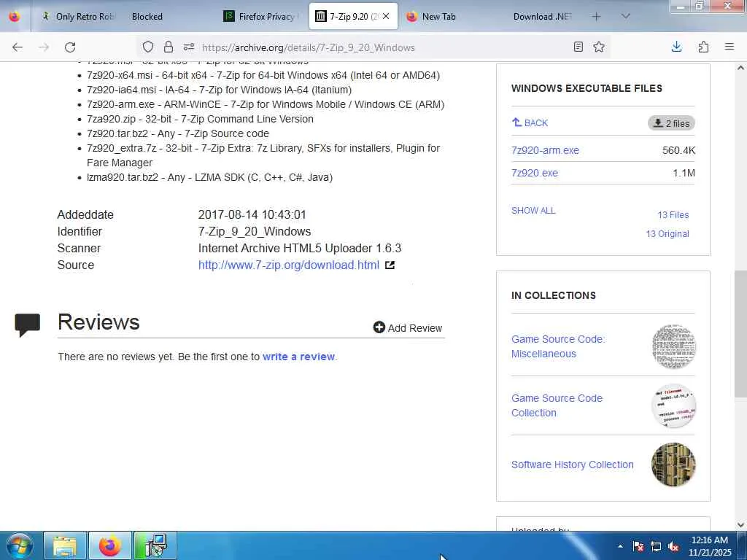Open the Firefox downloads panel
This screenshot has height=560, width=747.
point(676,47)
